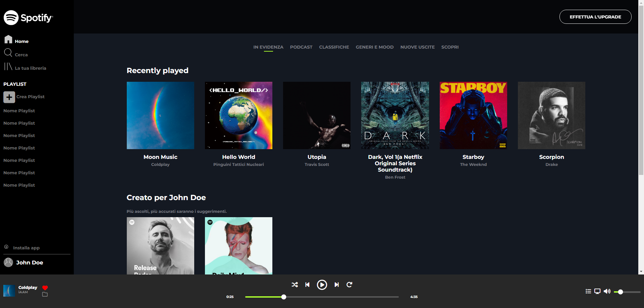
Task: Toggle repeat mode
Action: [x=349, y=285]
